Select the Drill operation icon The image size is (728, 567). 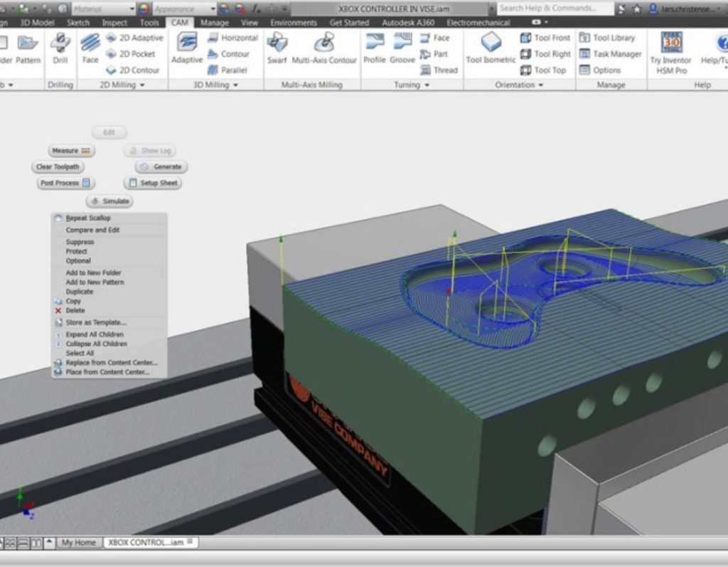[60, 48]
